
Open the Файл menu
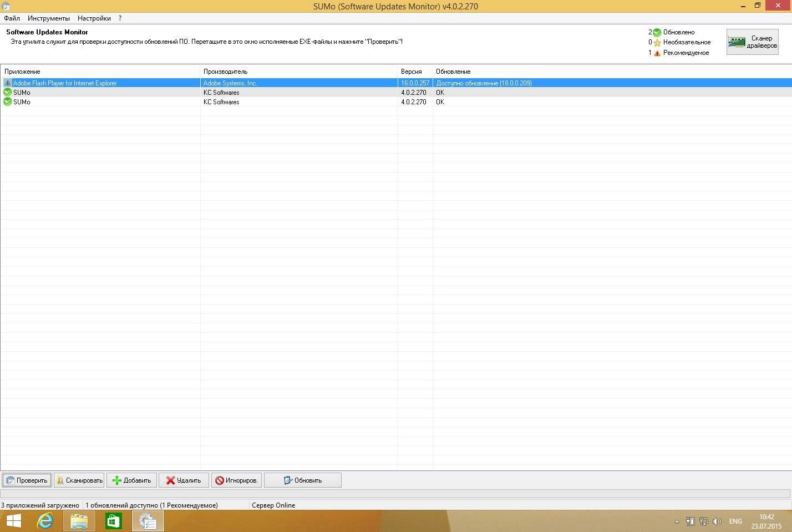pos(12,18)
